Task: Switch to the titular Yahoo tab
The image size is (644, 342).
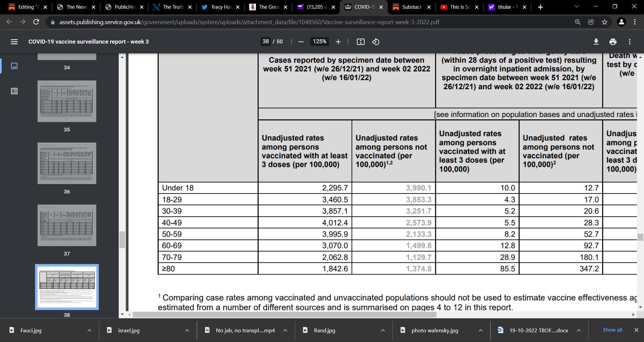Action: click(x=508, y=7)
